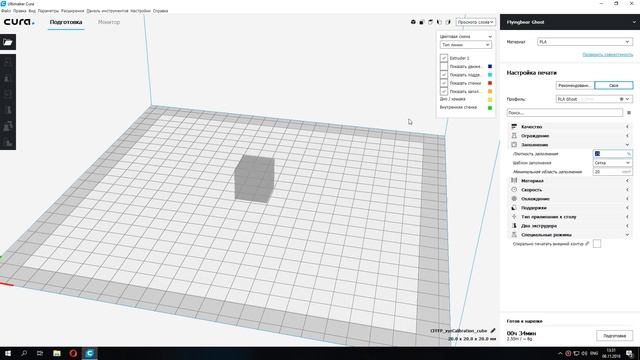Switch to front camera view
Screen dimensions: 640x360
[x=422, y=22]
